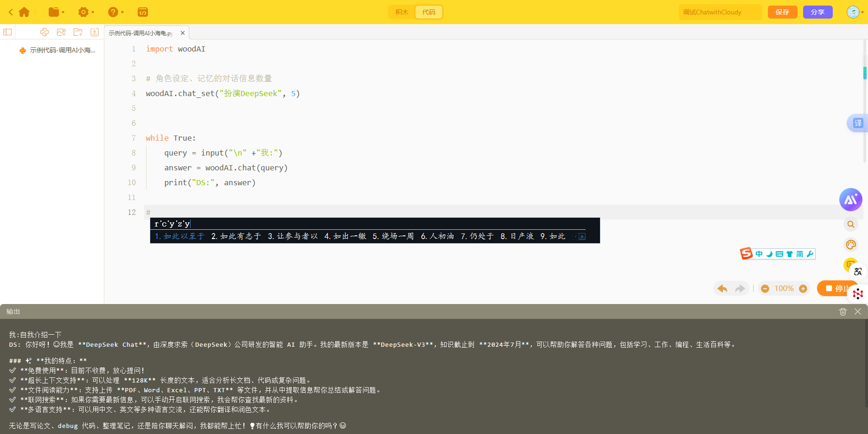Image resolution: width=868 pixels, height=434 pixels.
Task: Open Sogou soft keyboard icon
Action: (779, 254)
